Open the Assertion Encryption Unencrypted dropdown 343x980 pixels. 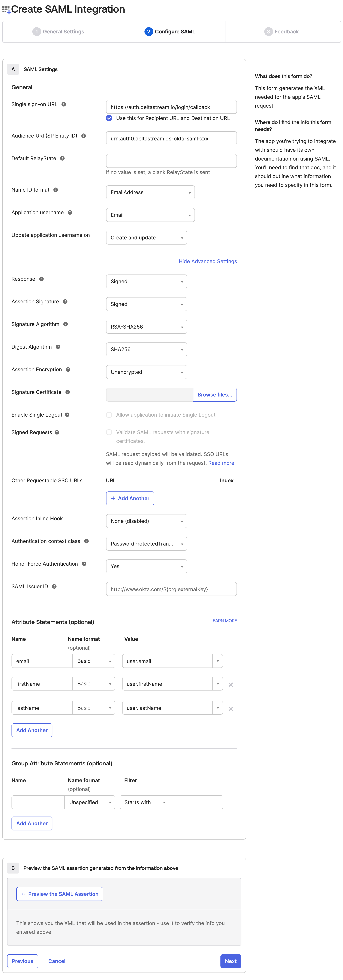(146, 372)
